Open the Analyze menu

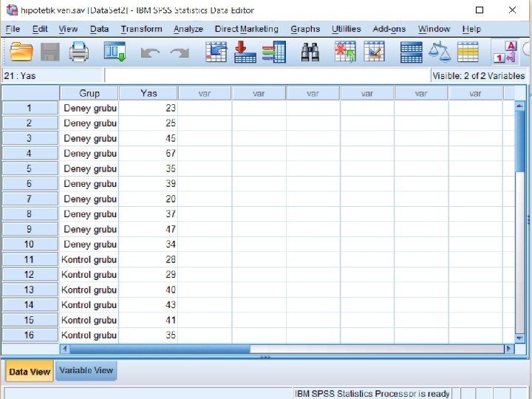click(x=188, y=29)
